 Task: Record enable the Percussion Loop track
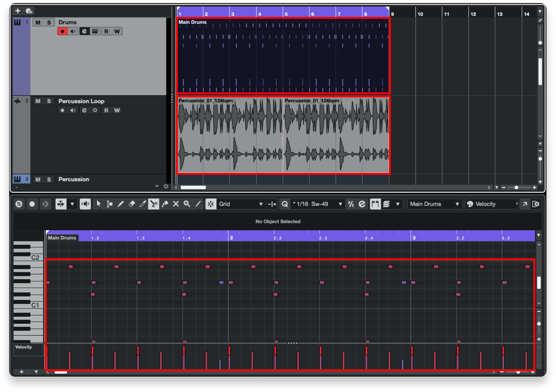coord(62,110)
